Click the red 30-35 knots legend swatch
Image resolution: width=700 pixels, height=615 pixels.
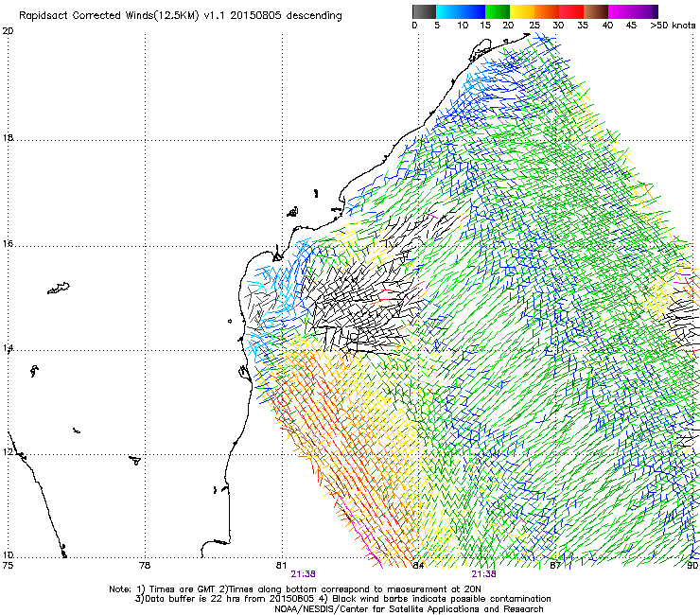point(571,11)
